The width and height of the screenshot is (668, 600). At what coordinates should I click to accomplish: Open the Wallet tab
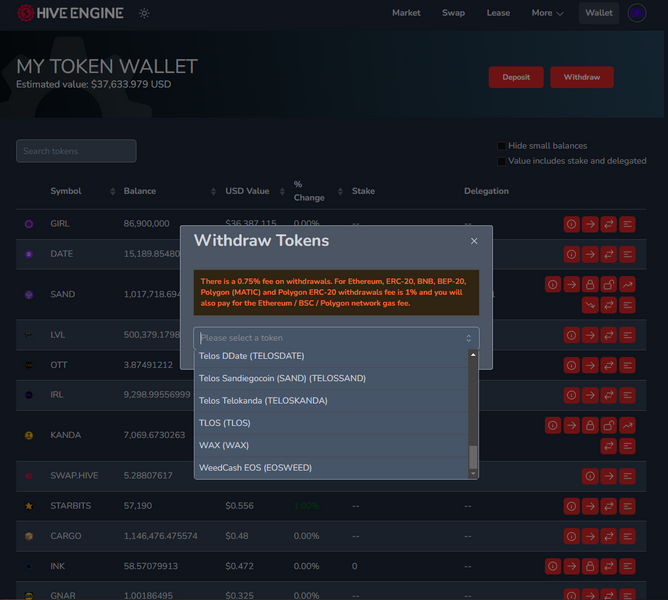[599, 13]
